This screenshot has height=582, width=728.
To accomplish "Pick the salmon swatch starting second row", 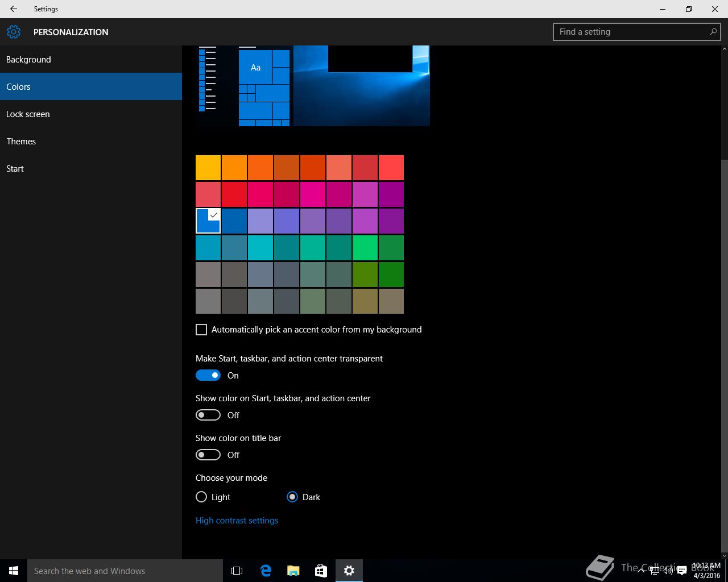I will point(208,194).
